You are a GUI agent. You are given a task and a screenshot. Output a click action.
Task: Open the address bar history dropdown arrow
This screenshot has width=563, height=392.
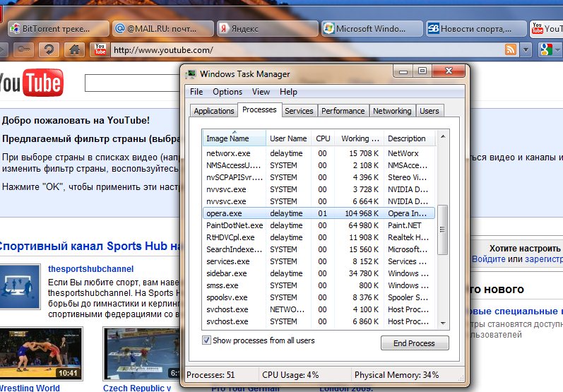click(526, 49)
